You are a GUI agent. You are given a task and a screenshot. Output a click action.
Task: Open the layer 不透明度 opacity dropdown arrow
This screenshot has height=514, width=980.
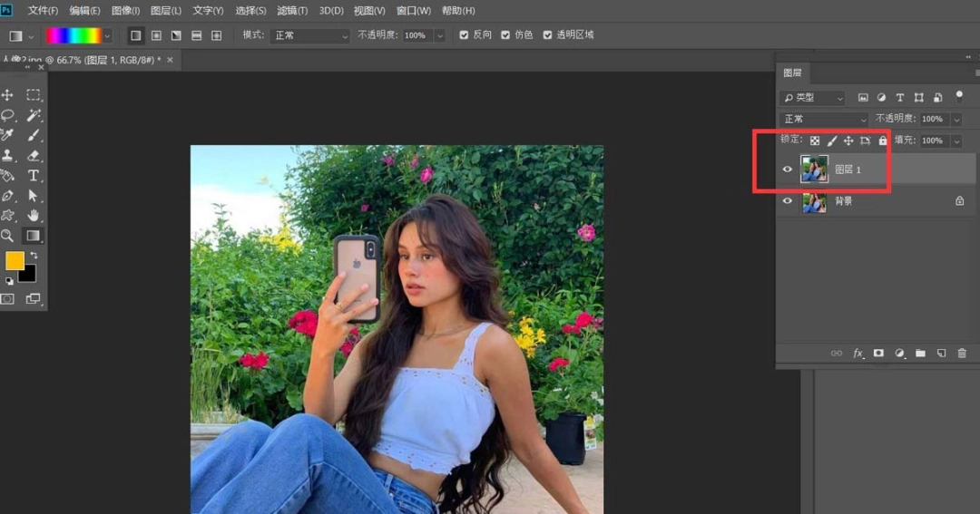956,120
